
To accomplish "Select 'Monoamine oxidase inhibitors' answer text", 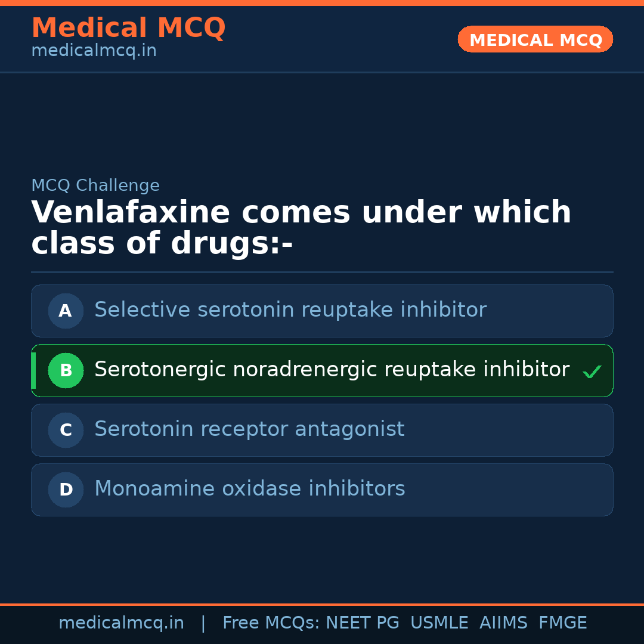I will coord(249,489).
